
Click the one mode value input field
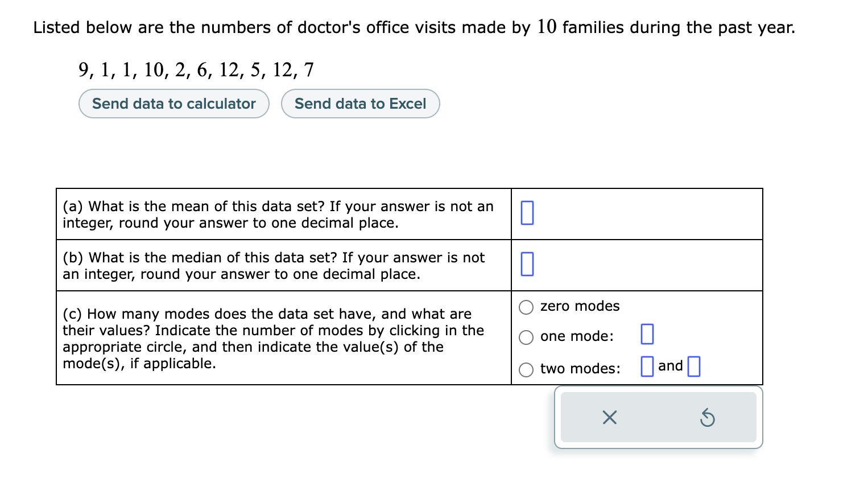pyautogui.click(x=647, y=335)
